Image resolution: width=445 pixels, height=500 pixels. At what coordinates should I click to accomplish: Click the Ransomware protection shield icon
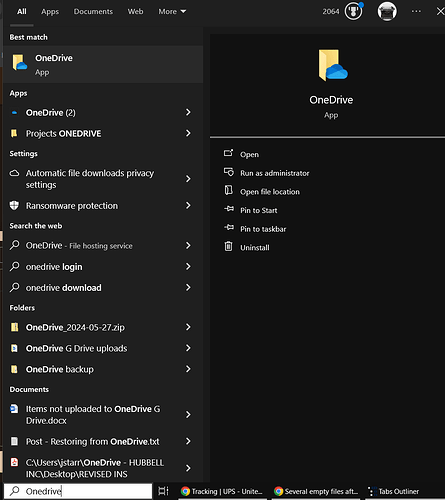(14, 205)
